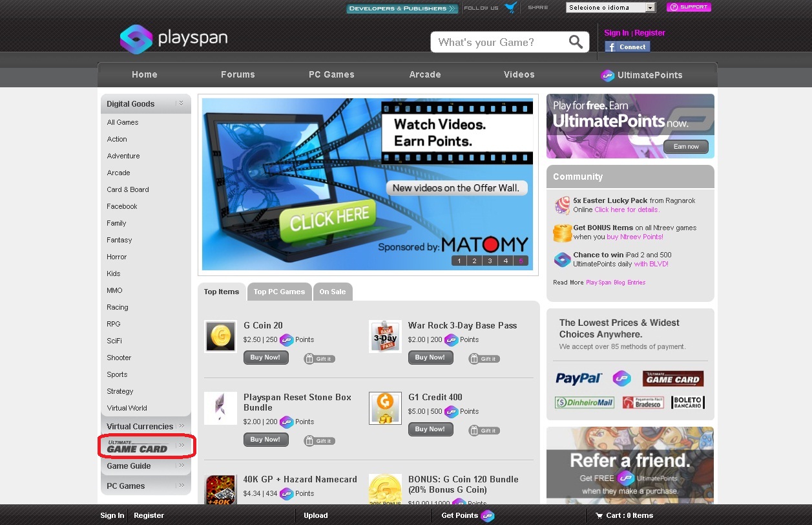The height and width of the screenshot is (525, 812).
Task: Click the BLVD iPad contest icon
Action: click(562, 259)
